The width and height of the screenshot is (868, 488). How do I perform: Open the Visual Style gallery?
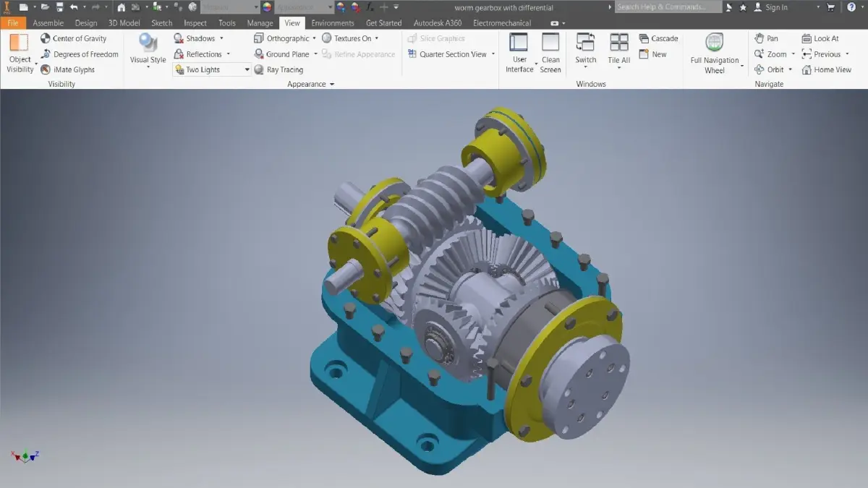[x=148, y=50]
